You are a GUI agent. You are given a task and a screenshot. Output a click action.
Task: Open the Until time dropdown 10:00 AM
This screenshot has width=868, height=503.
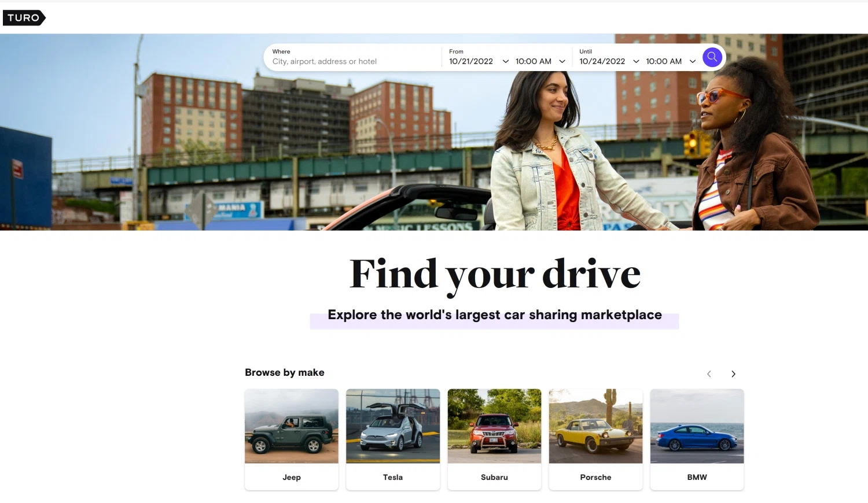(x=671, y=61)
